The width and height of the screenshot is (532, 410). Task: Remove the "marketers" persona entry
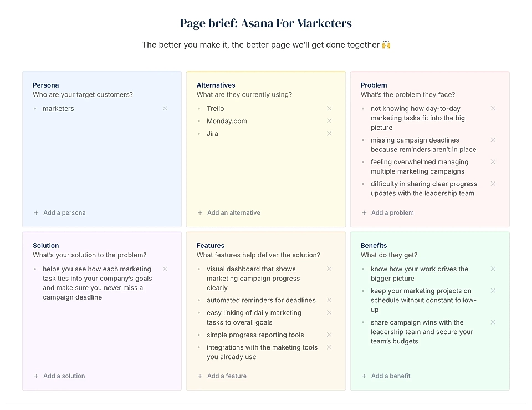165,108
